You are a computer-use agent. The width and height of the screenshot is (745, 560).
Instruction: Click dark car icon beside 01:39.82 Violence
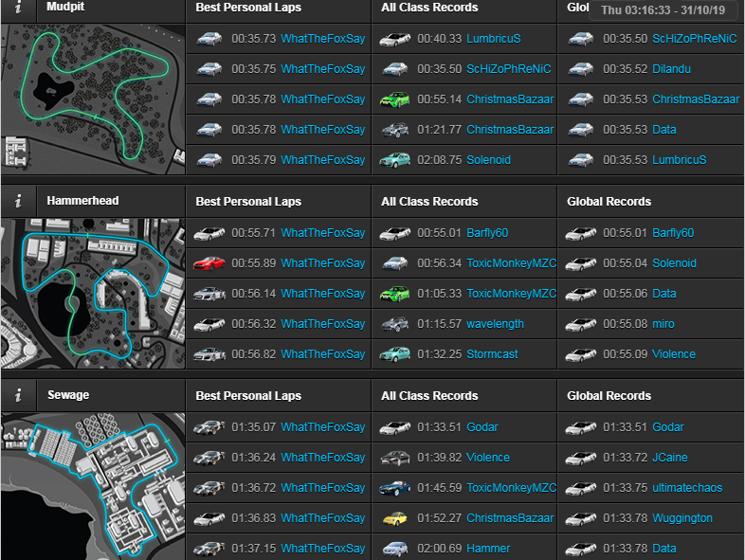[395, 458]
